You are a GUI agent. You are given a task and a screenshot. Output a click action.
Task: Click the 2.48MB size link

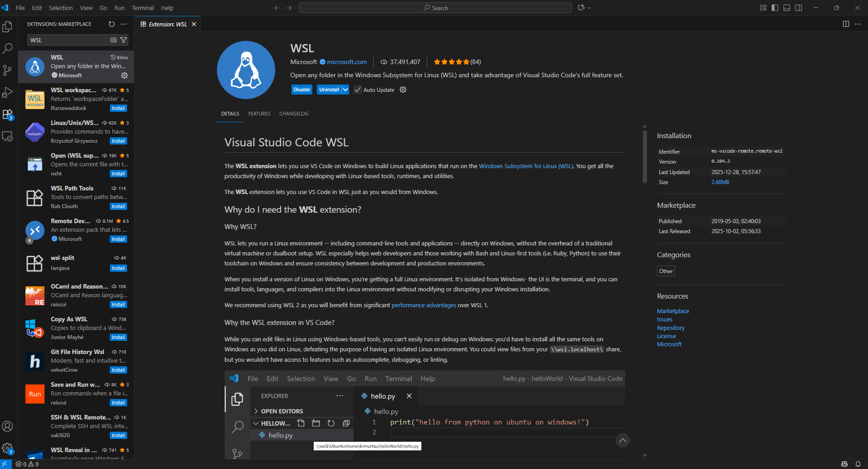(720, 182)
